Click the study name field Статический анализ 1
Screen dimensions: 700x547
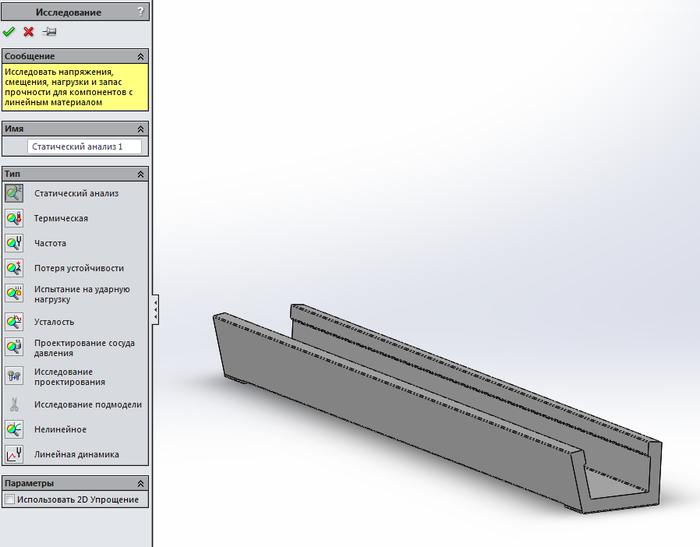[x=84, y=146]
